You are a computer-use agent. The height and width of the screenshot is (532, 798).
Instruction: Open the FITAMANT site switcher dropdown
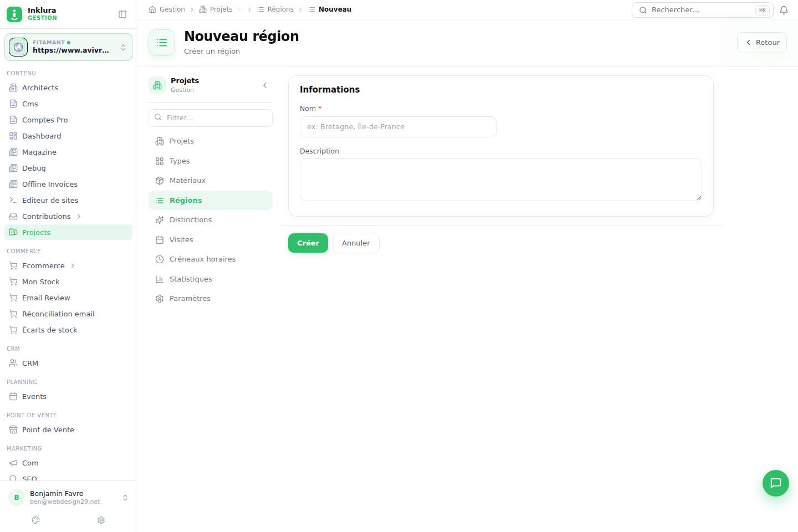pos(69,47)
